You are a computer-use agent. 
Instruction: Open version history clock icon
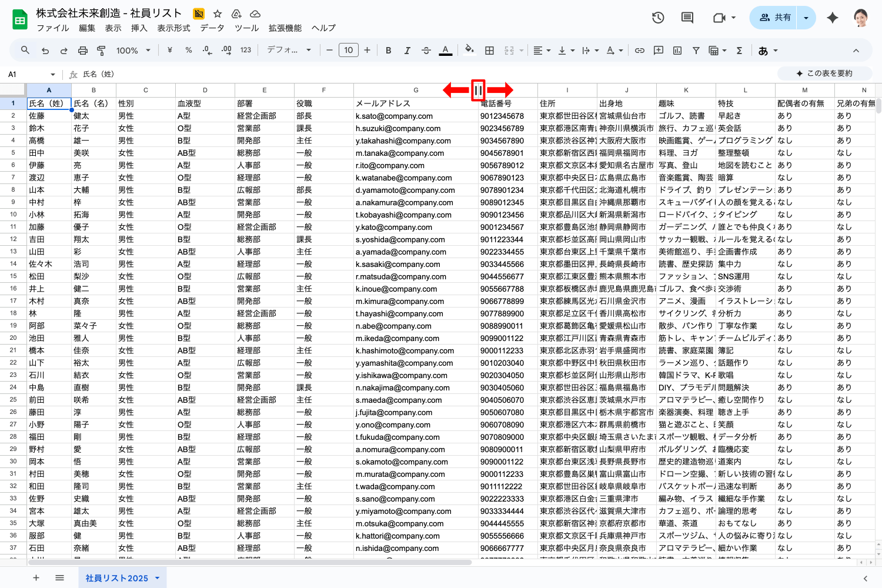[x=658, y=18]
